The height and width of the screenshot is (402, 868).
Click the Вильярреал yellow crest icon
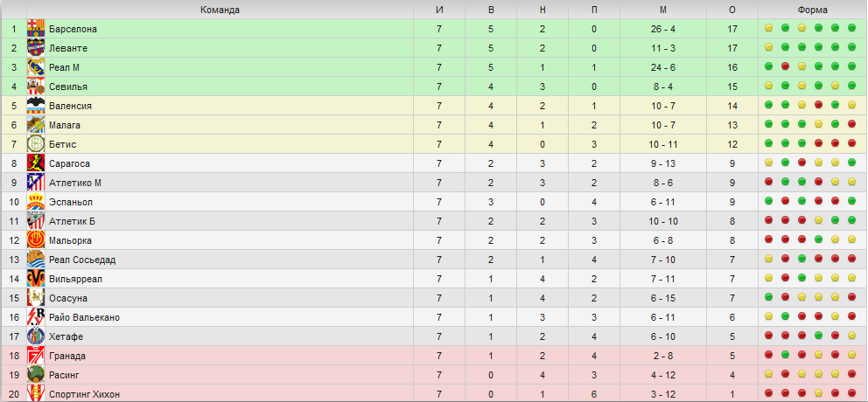(x=36, y=279)
